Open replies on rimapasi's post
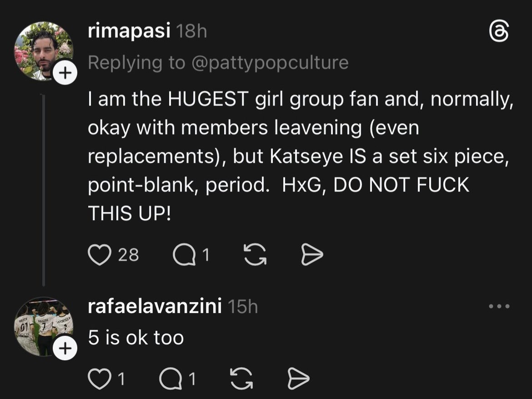This screenshot has width=532, height=399. [184, 256]
